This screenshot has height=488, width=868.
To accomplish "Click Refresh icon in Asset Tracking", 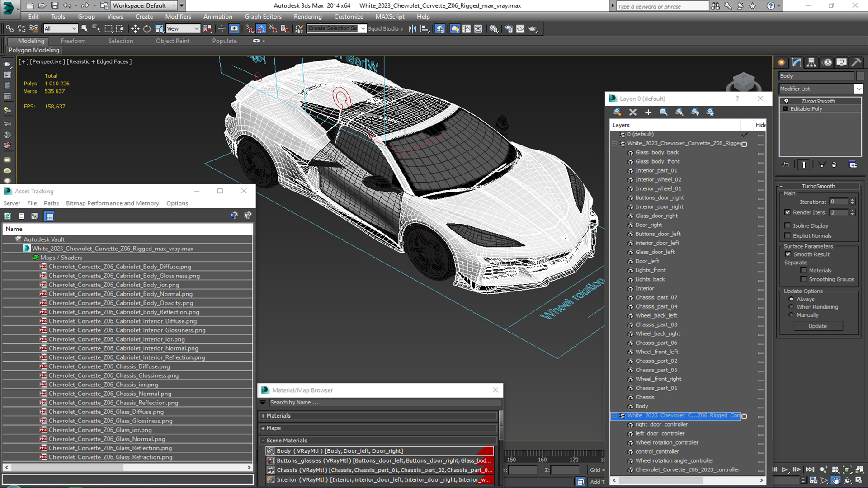I will tap(8, 216).
